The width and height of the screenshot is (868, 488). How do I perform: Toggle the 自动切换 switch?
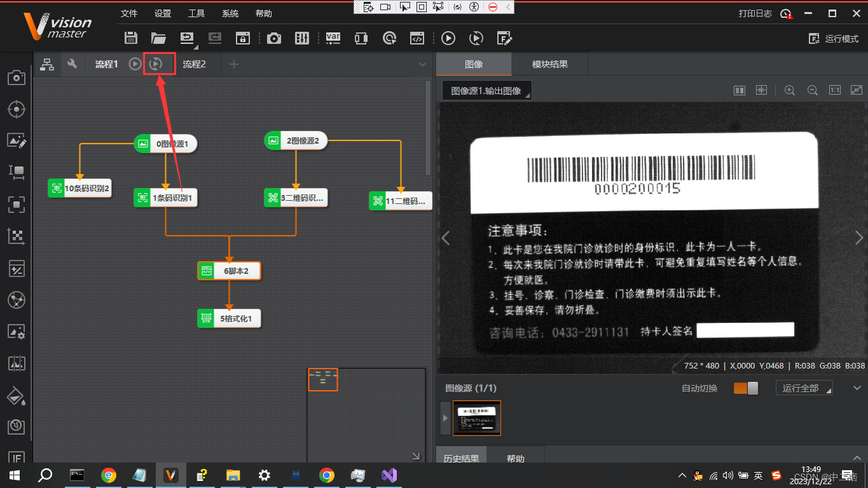tap(746, 388)
